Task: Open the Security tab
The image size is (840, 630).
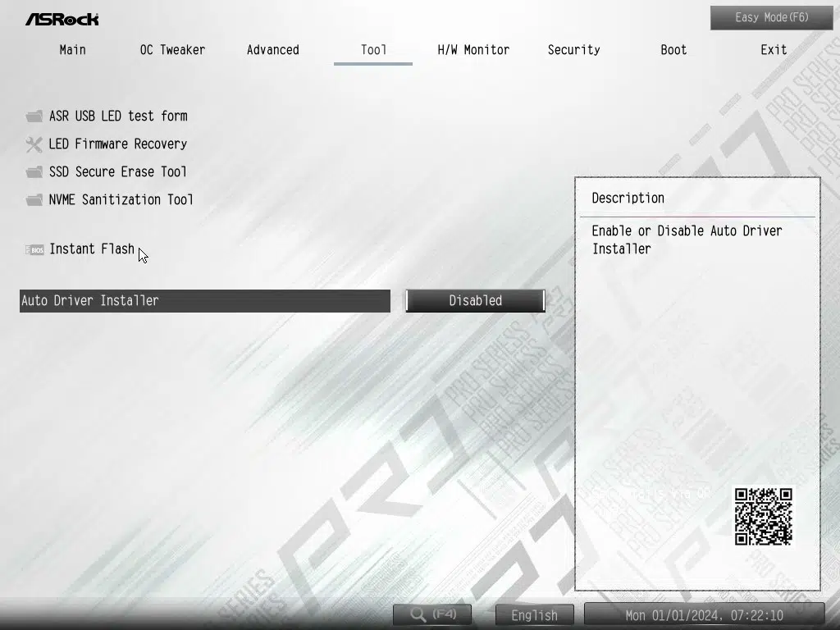Action: [573, 50]
